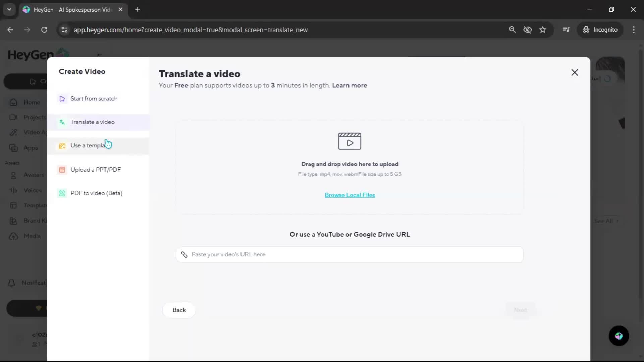Select Use a template option
This screenshot has width=644, height=362.
[88, 146]
